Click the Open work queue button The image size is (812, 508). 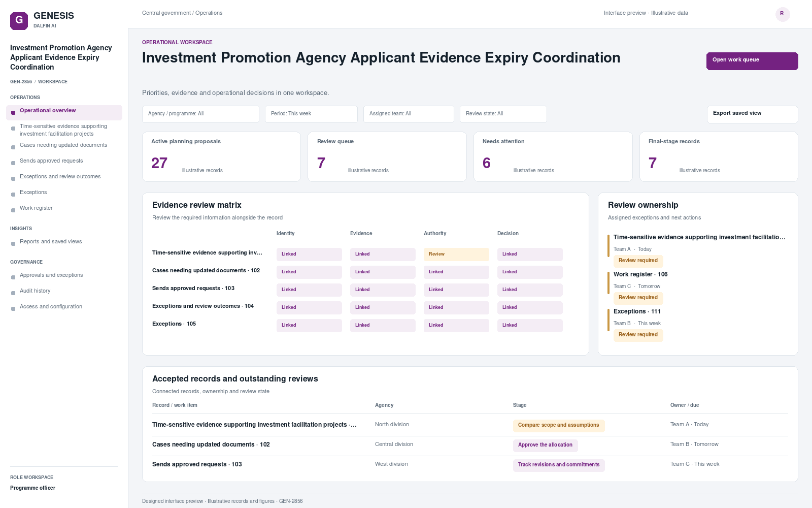[752, 61]
